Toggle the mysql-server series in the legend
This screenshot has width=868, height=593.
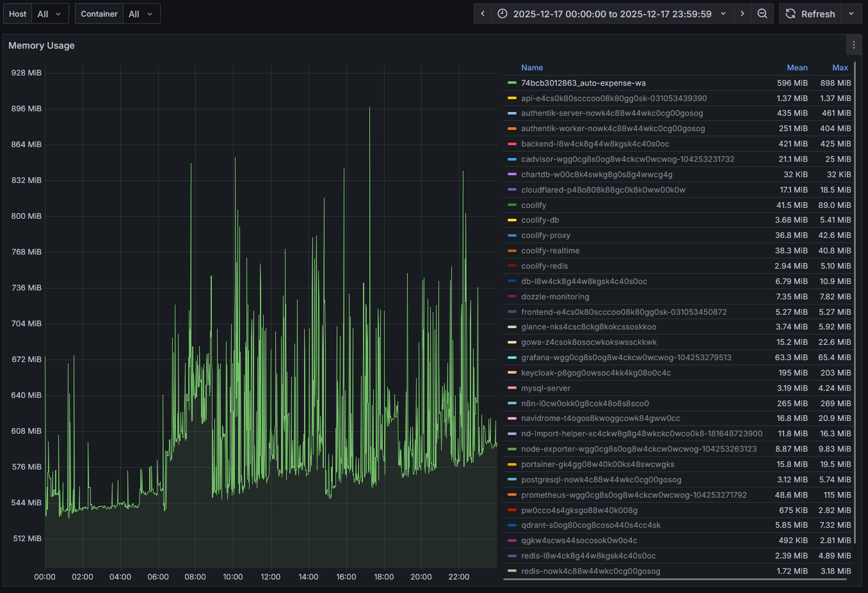coord(545,388)
